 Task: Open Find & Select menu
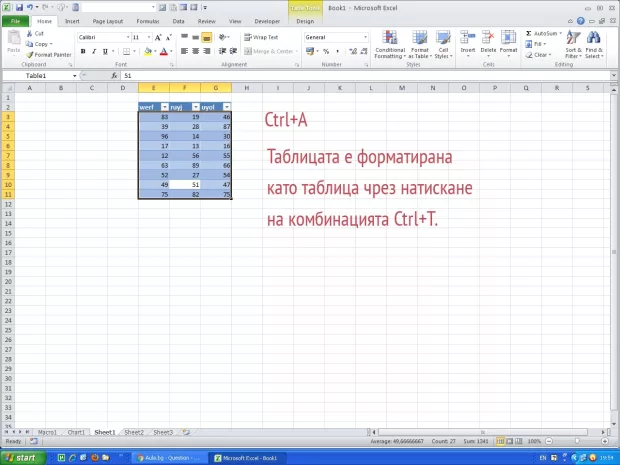click(594, 44)
